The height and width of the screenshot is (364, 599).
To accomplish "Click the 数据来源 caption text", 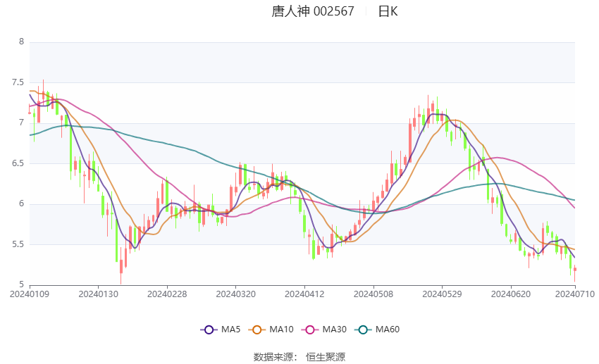I will tap(273, 357).
